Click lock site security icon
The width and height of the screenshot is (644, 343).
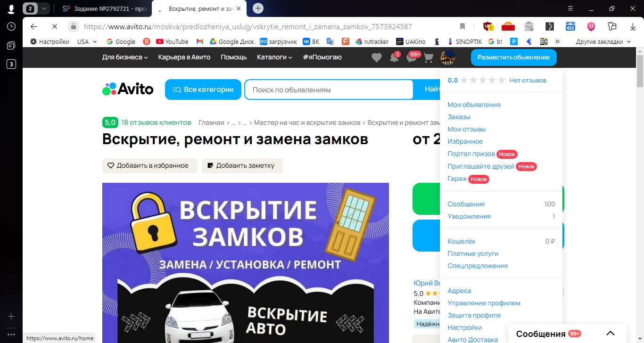(73, 26)
